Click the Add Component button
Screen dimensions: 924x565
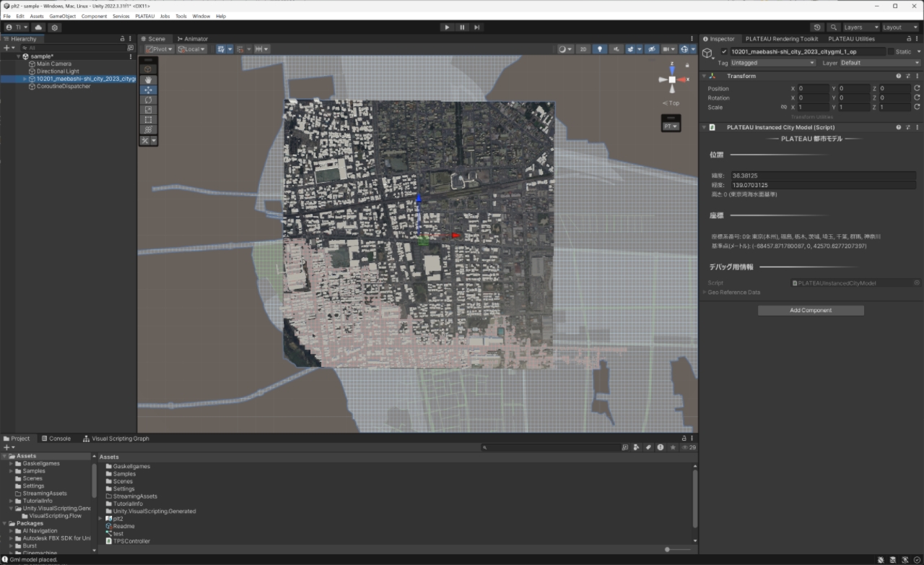[811, 310]
